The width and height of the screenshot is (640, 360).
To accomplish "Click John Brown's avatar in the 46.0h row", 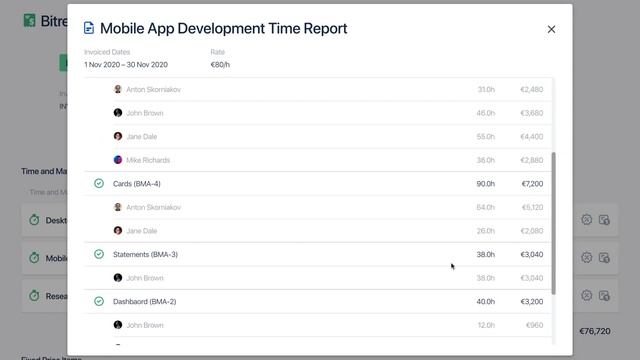I will [118, 113].
